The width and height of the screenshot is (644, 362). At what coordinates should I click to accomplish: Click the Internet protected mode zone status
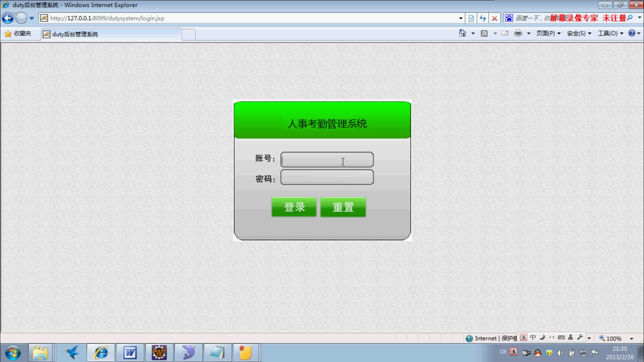click(x=491, y=338)
